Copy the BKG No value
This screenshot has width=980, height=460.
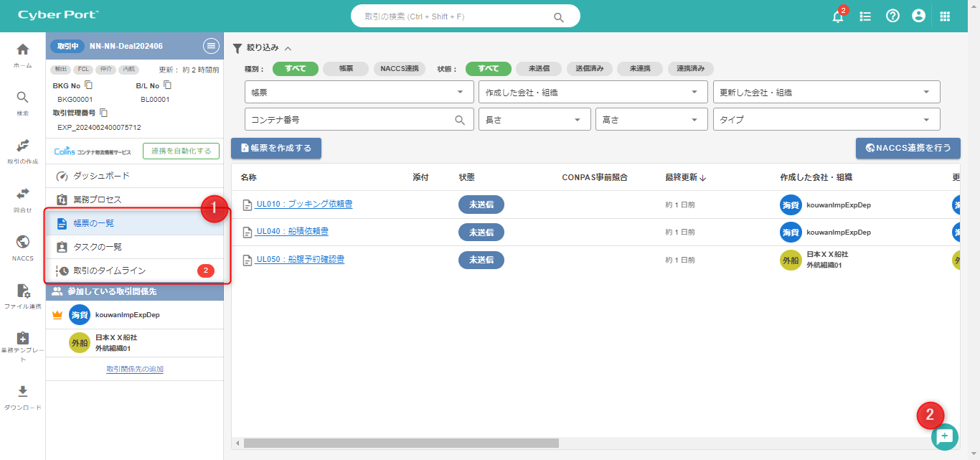click(89, 85)
